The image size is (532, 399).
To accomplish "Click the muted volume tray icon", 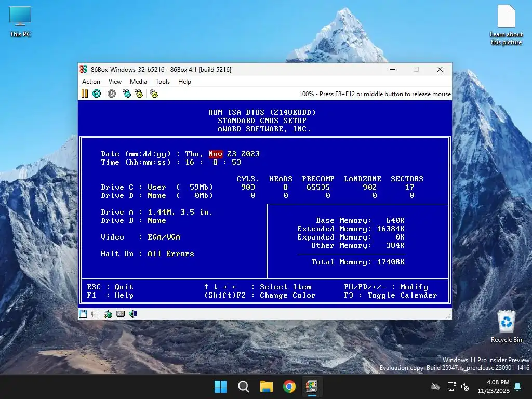I will pos(465,387).
